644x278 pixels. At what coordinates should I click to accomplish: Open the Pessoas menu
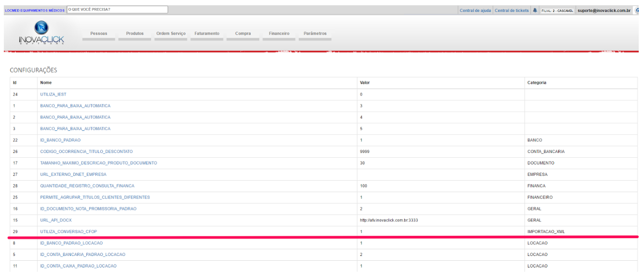click(x=99, y=34)
